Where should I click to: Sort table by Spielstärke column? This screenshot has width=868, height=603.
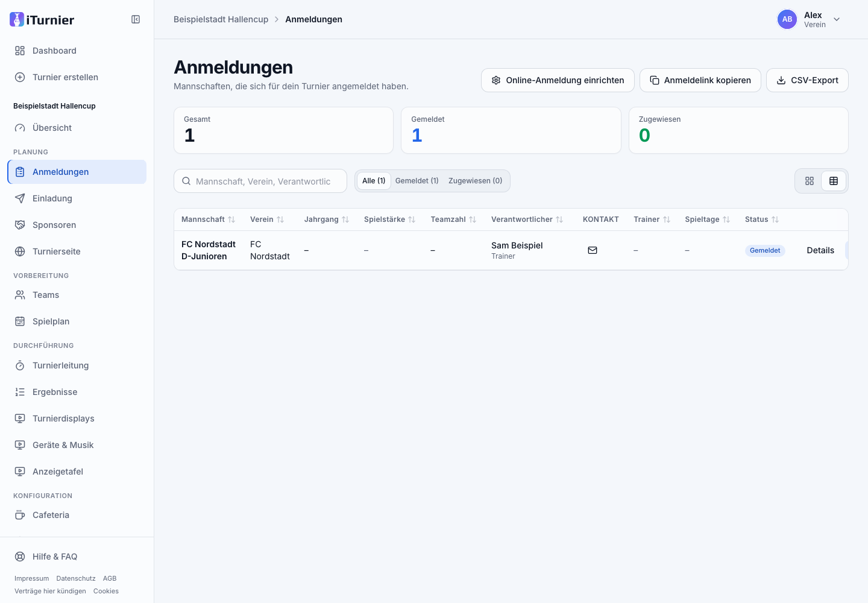390,219
